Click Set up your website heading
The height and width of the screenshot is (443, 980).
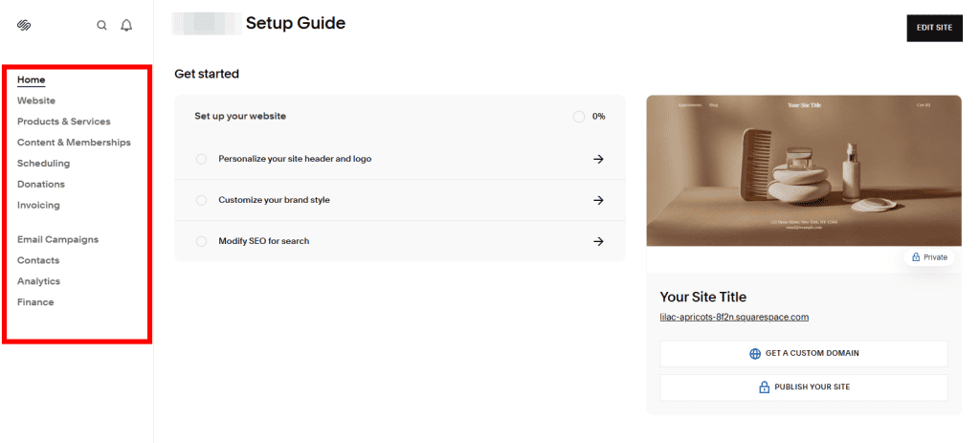tap(240, 116)
